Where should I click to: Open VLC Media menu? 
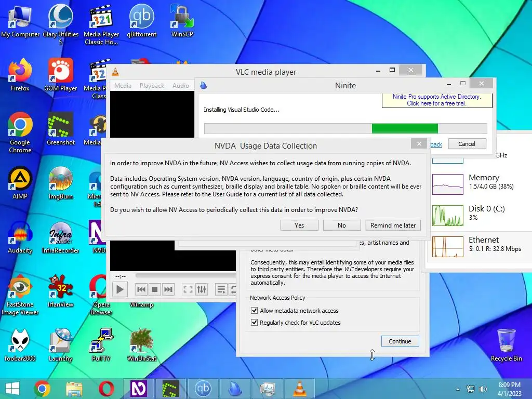pos(123,86)
